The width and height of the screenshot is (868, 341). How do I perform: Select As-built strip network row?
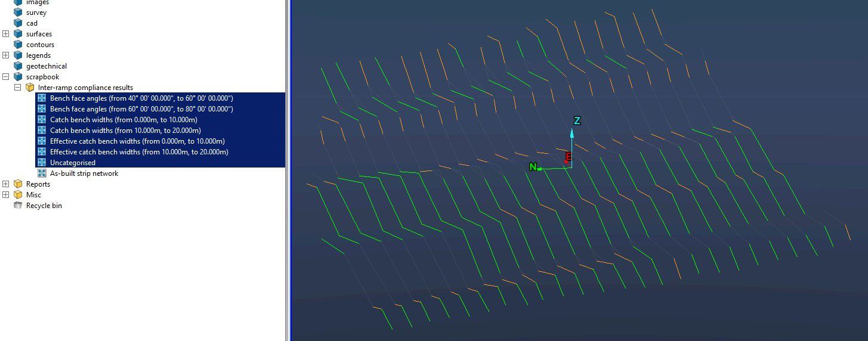click(x=84, y=173)
